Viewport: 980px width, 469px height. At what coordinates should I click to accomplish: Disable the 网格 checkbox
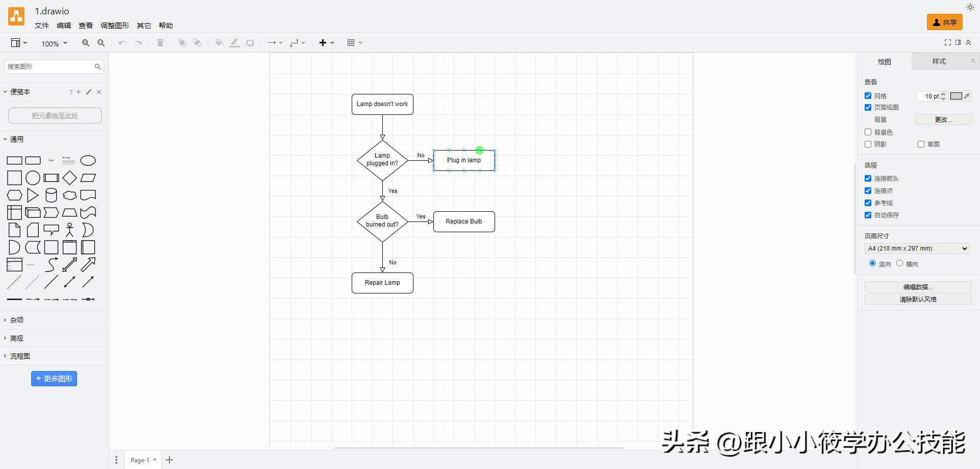point(868,95)
